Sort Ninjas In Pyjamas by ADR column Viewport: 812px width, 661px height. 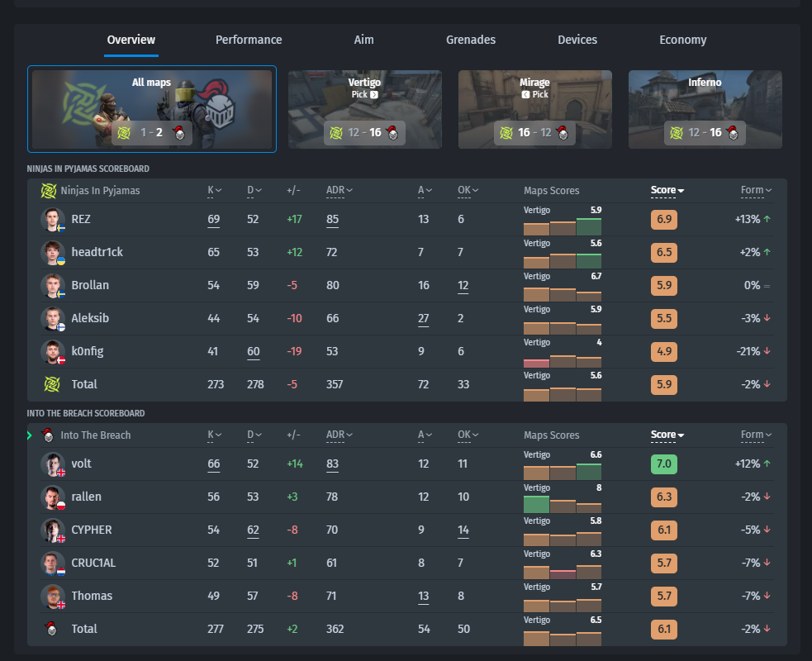pyautogui.click(x=340, y=191)
